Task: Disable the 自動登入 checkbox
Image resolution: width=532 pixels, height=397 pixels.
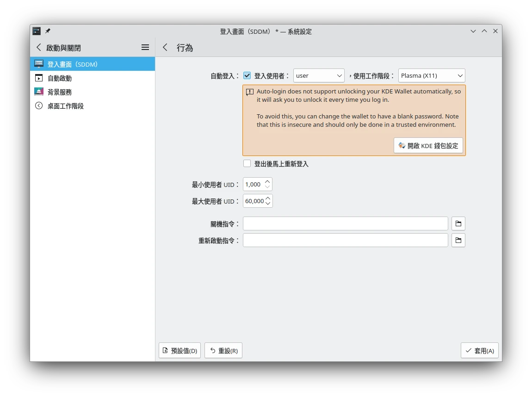Action: [x=247, y=75]
